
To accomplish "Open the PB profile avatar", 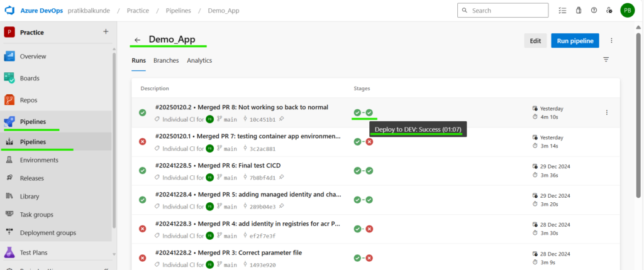I will tap(627, 11).
